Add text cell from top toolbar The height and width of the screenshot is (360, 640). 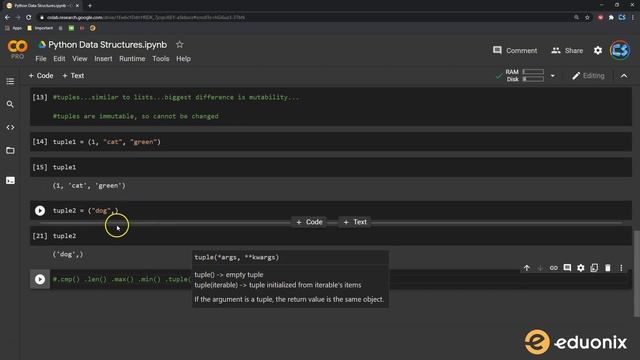[73, 76]
